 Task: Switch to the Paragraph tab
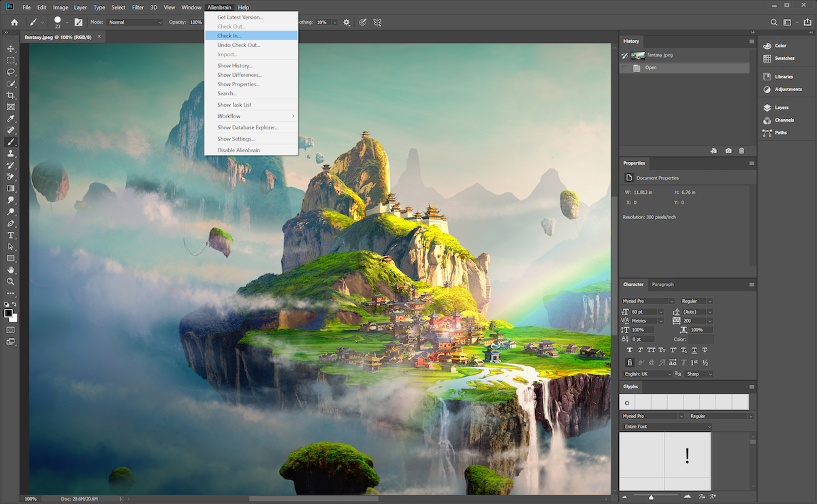click(662, 284)
